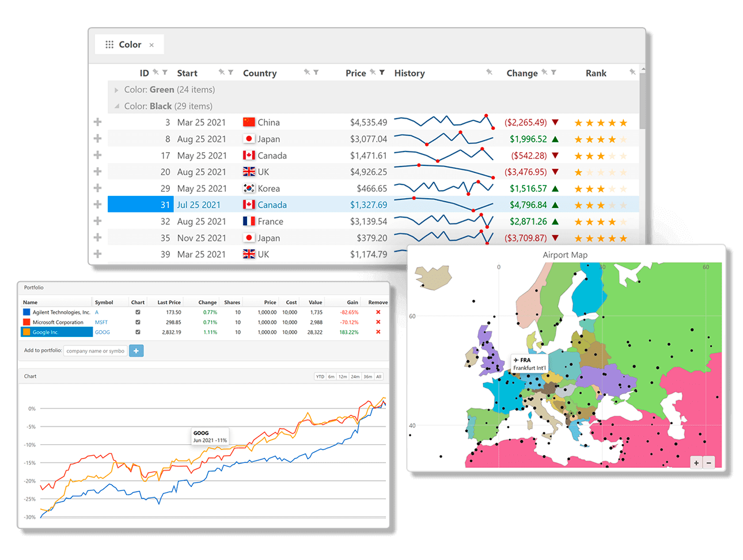Sort grid by Price column header
743x560 pixels.
point(355,73)
